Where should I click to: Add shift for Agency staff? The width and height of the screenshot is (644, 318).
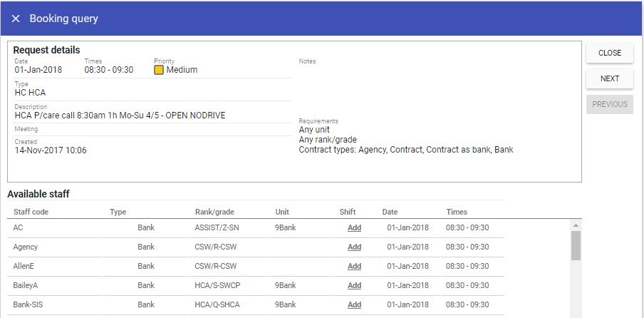point(354,247)
